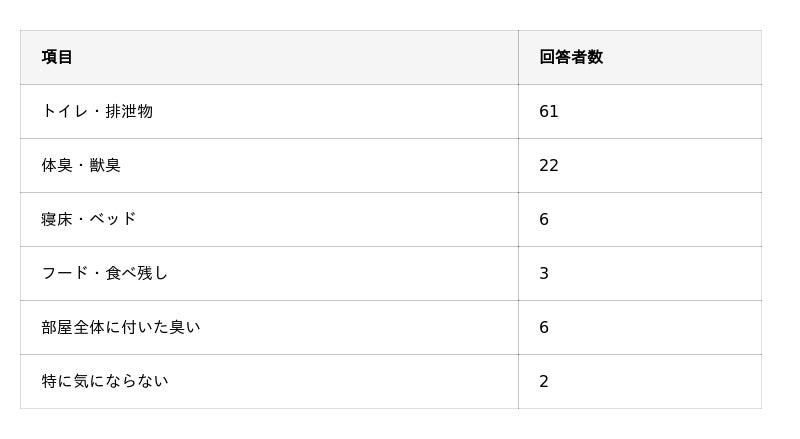Viewport: 800px width, 439px height.
Task: Click the ベッド text in third row
Action: point(113,219)
